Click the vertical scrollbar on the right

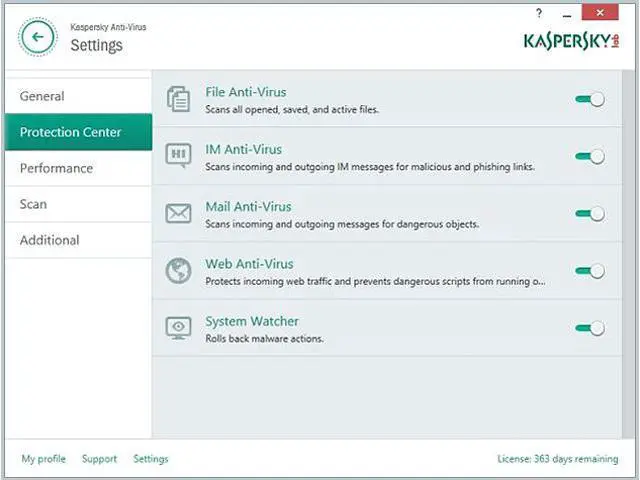pos(628,254)
